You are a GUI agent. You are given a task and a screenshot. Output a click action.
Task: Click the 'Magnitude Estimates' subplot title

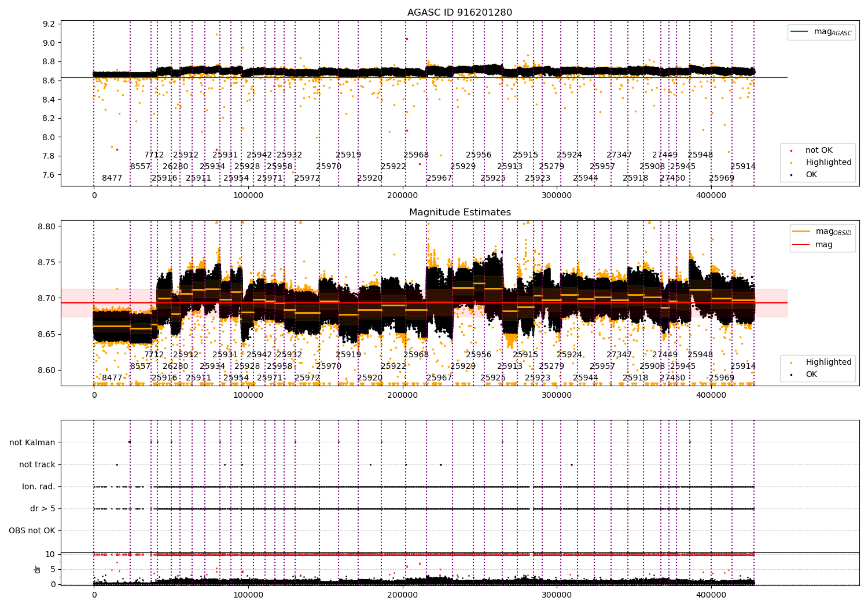point(460,213)
